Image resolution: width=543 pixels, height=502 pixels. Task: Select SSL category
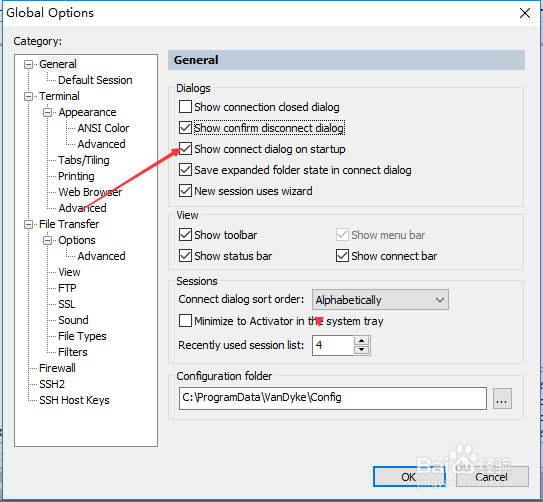(x=66, y=304)
